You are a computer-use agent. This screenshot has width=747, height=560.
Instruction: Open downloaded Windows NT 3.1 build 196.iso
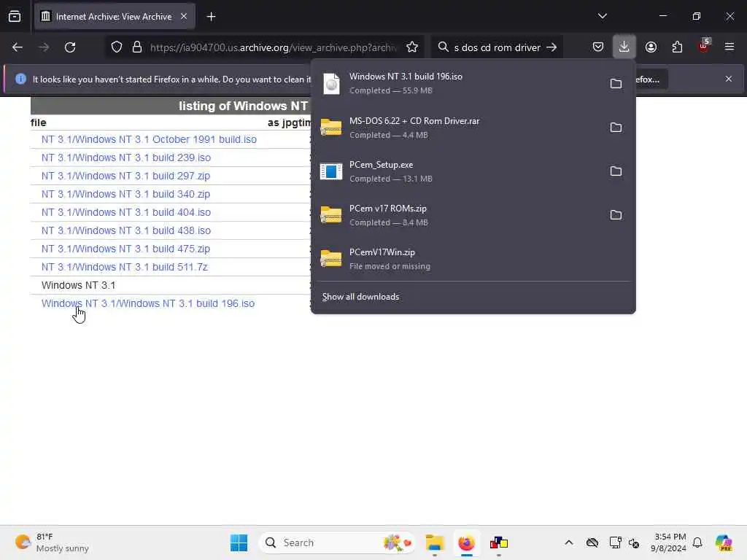(x=457, y=83)
